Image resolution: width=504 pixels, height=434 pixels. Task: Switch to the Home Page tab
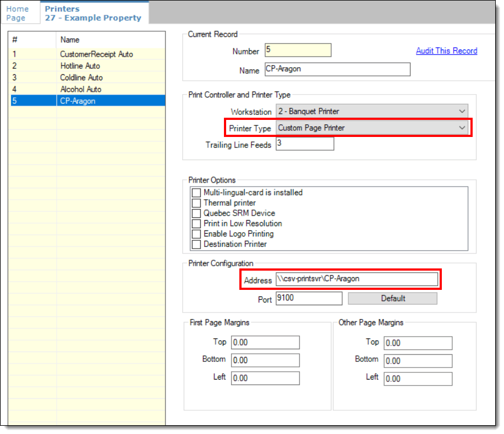(18, 13)
